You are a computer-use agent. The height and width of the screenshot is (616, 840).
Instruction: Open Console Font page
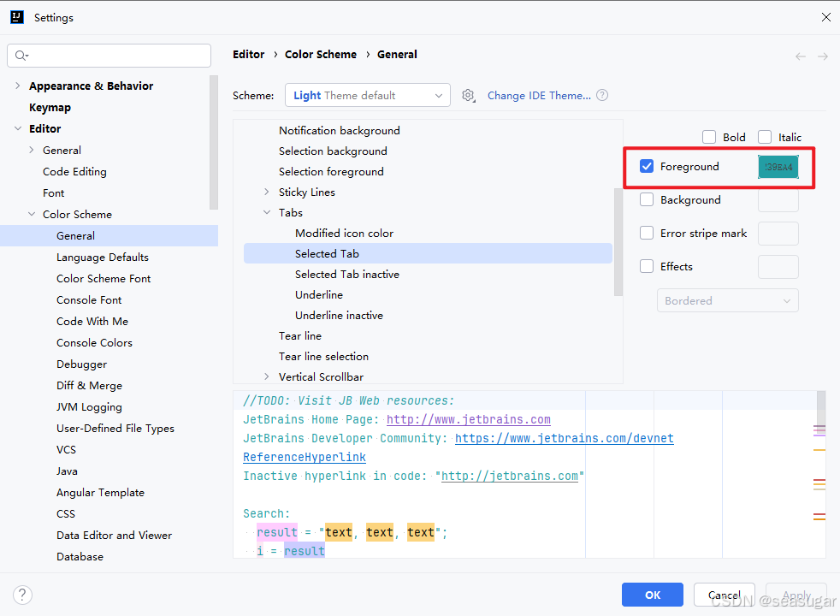coord(89,300)
